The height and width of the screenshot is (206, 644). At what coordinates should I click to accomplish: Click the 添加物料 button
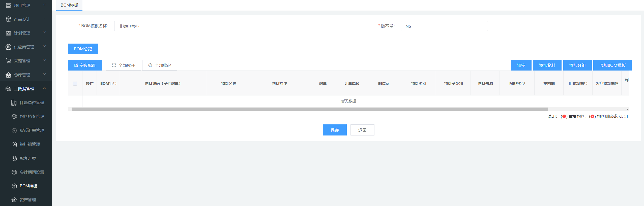pos(547,65)
